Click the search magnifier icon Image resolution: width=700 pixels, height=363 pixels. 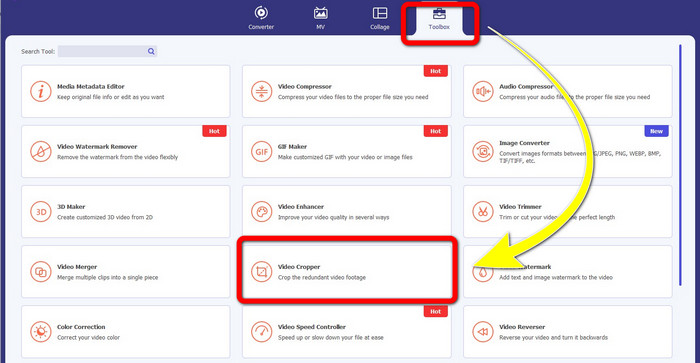(x=151, y=51)
